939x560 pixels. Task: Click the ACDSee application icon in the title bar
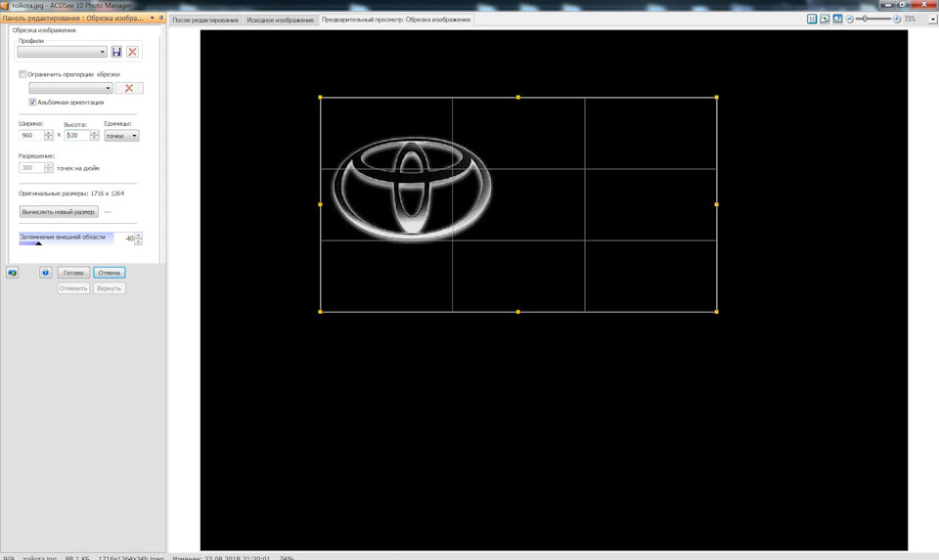pyautogui.click(x=4, y=6)
